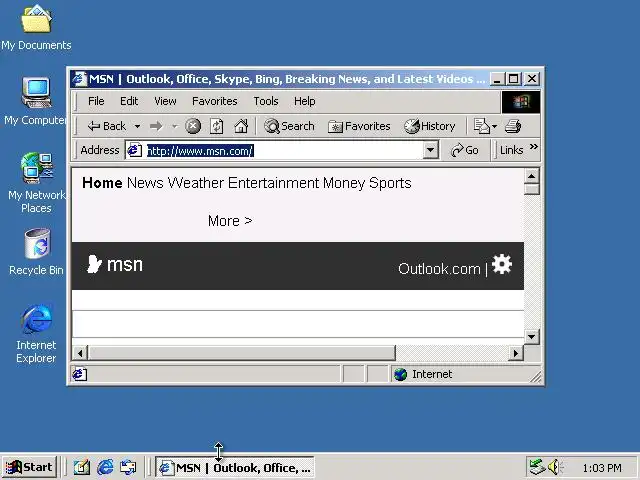This screenshot has height=480, width=640.
Task: Click the Mail toolbar icon
Action: [x=482, y=126]
